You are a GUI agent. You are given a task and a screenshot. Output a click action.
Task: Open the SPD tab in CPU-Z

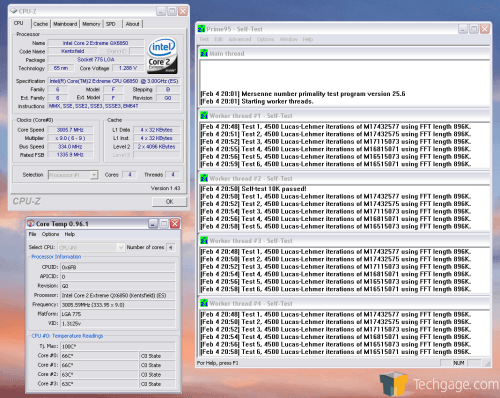(111, 24)
